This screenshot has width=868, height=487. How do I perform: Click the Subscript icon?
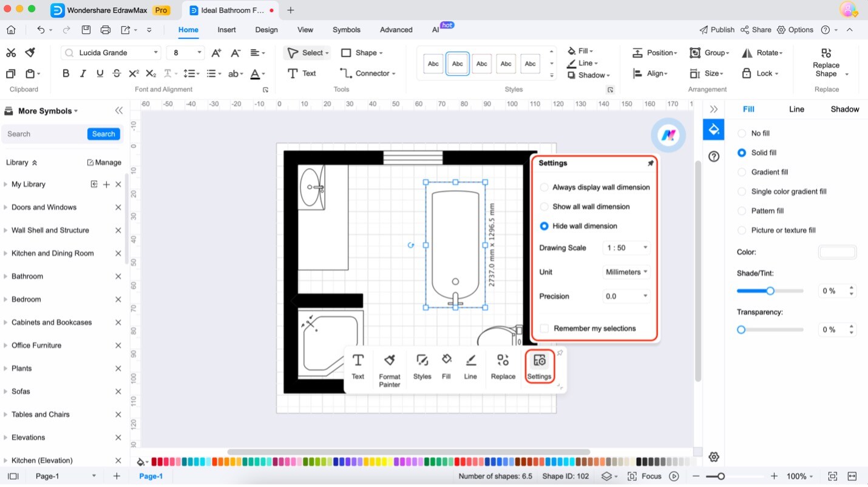point(151,73)
